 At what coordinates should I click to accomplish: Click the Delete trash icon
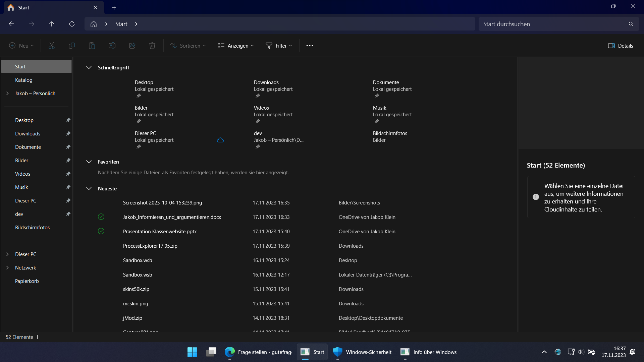point(152,46)
